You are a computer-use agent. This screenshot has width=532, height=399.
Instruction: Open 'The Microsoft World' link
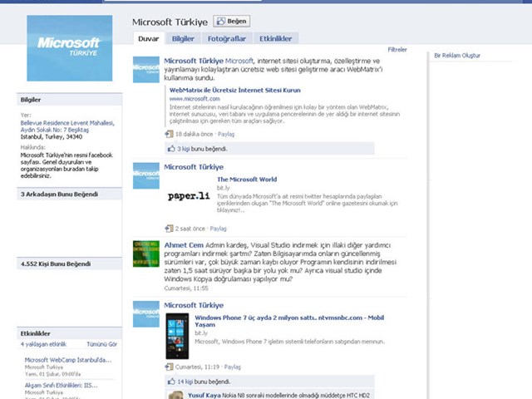point(246,179)
